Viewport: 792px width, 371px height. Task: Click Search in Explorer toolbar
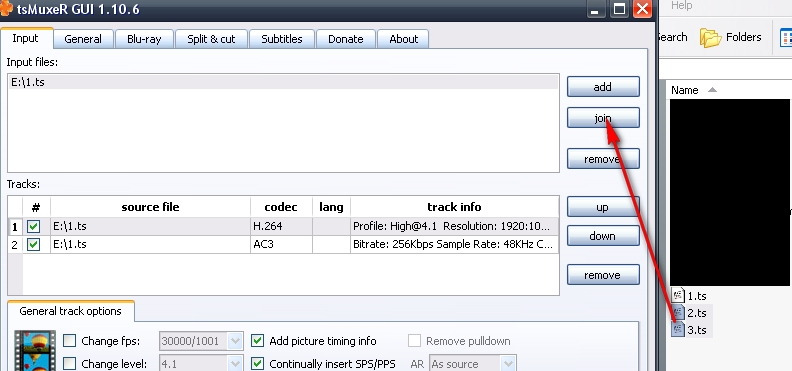(672, 37)
